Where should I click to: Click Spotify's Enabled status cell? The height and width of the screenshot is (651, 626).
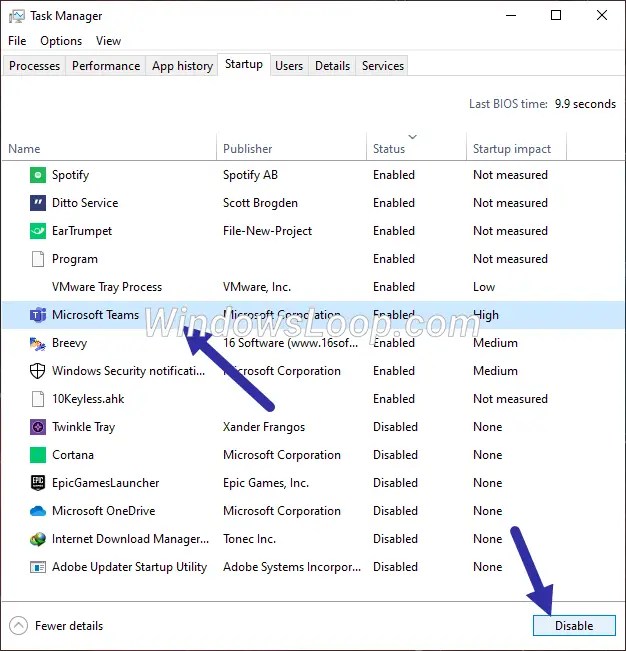[x=394, y=175]
